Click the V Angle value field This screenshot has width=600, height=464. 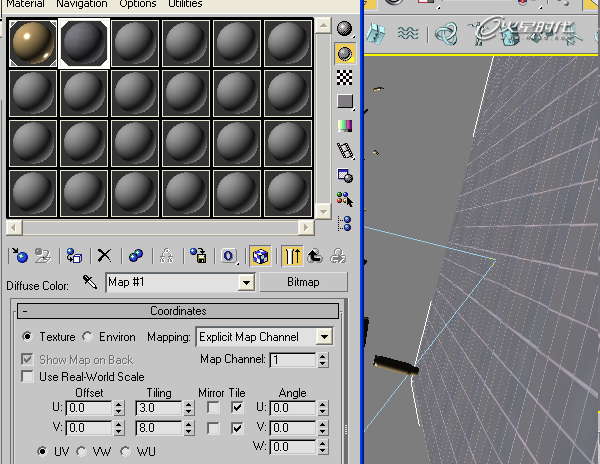coord(293,428)
